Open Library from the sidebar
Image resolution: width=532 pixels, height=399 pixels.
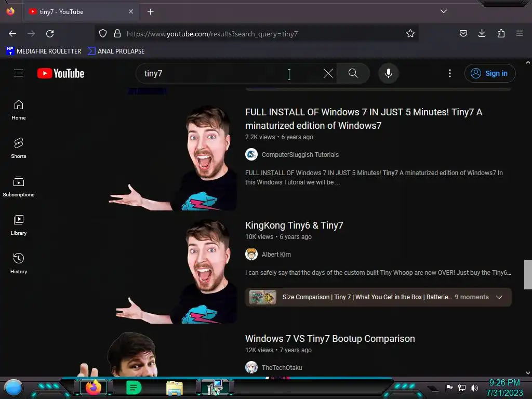(x=19, y=225)
